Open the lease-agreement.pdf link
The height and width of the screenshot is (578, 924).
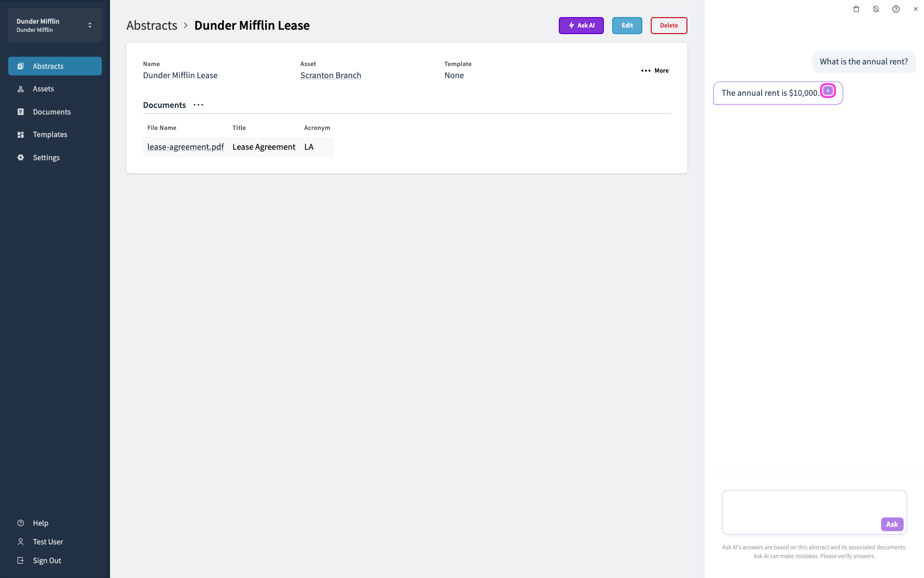tap(185, 147)
